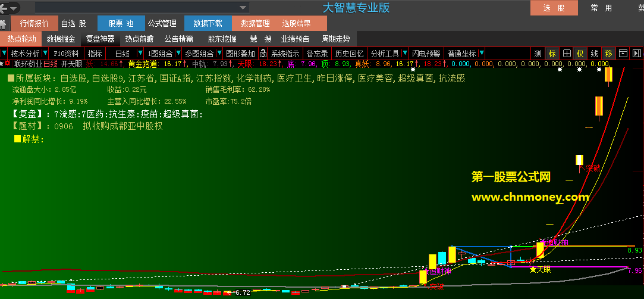
Task: Click the collapse panel icon beside 移
Action: [x=623, y=54]
